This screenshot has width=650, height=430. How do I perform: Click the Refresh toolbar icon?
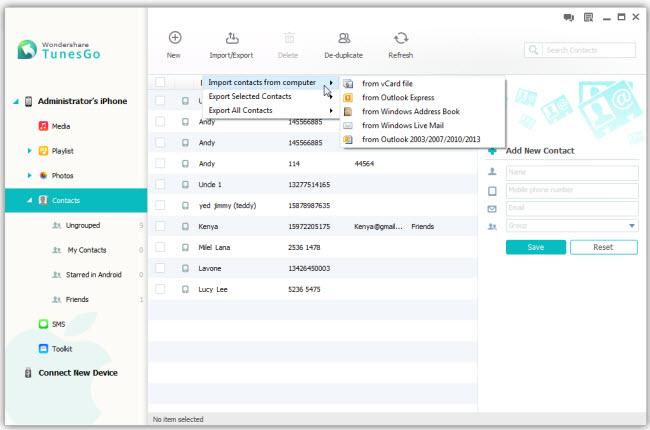(400, 38)
